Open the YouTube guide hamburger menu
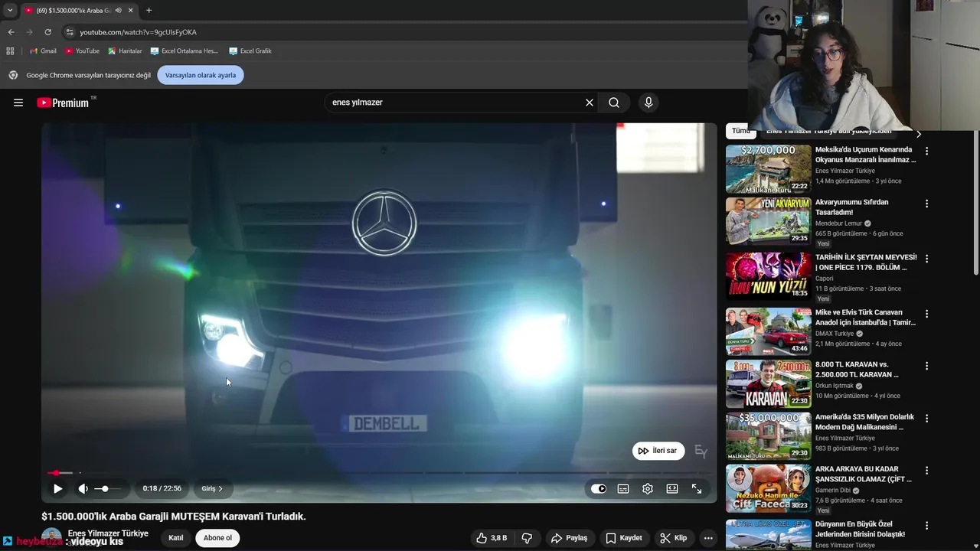Screen dimensions: 980x551 (18, 103)
